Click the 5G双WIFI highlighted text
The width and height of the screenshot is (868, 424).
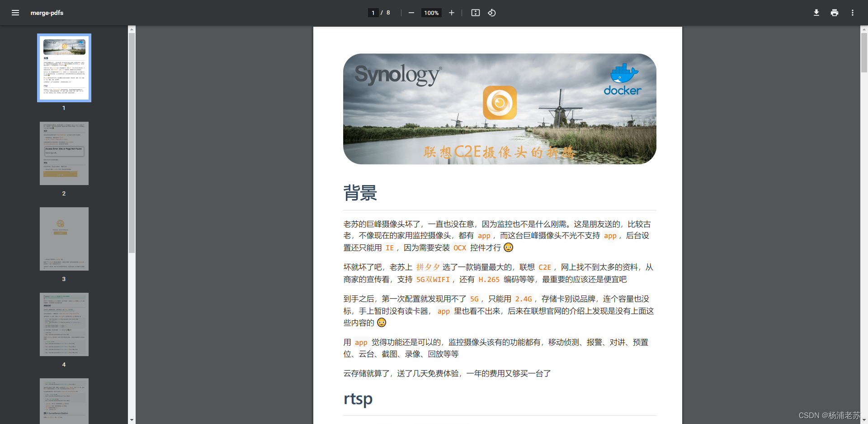pyautogui.click(x=433, y=280)
